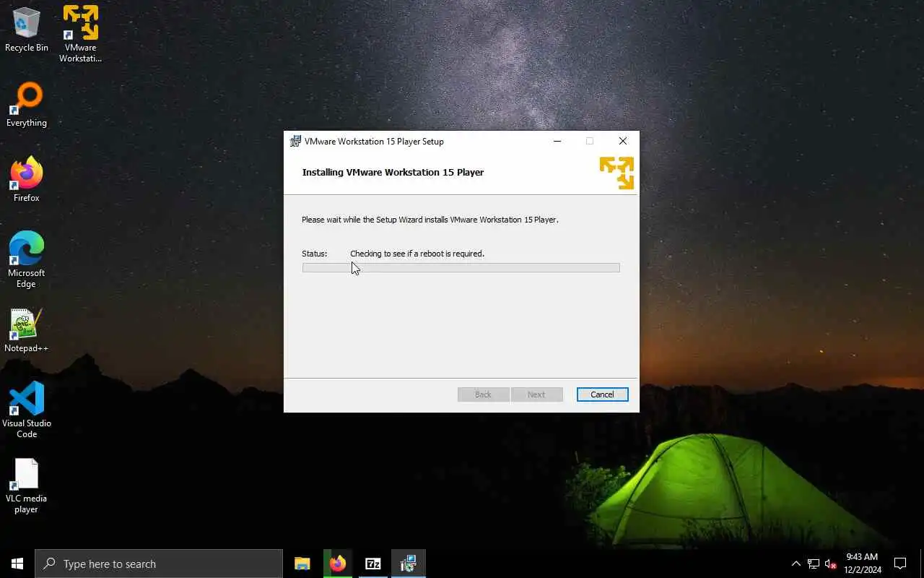Open the Notepad++ desktop icon

click(x=27, y=331)
